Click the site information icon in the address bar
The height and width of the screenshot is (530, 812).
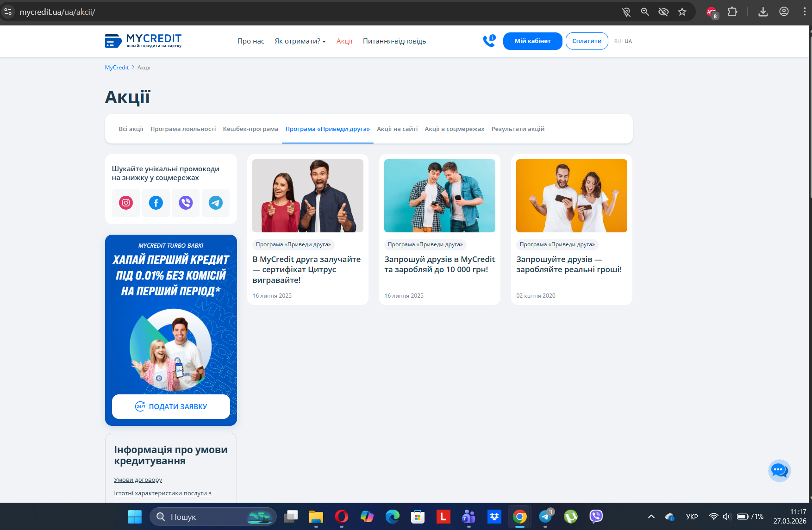pyautogui.click(x=8, y=12)
